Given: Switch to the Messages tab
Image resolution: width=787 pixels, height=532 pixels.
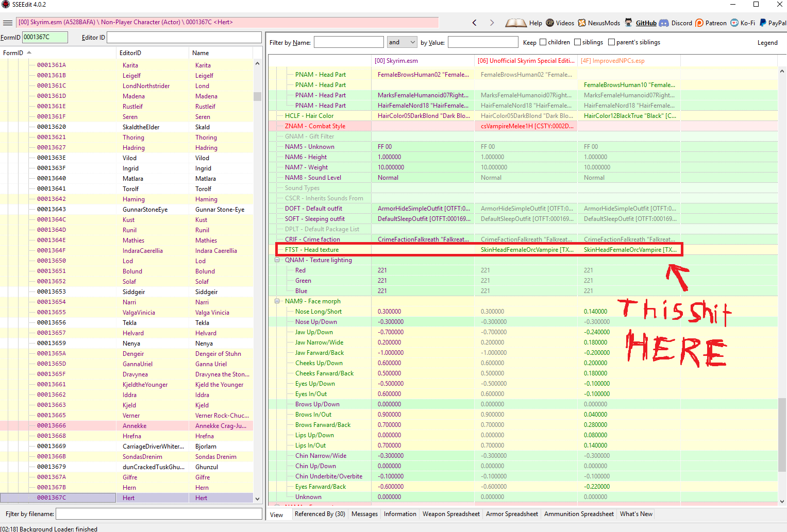Looking at the screenshot, I should click(364, 514).
